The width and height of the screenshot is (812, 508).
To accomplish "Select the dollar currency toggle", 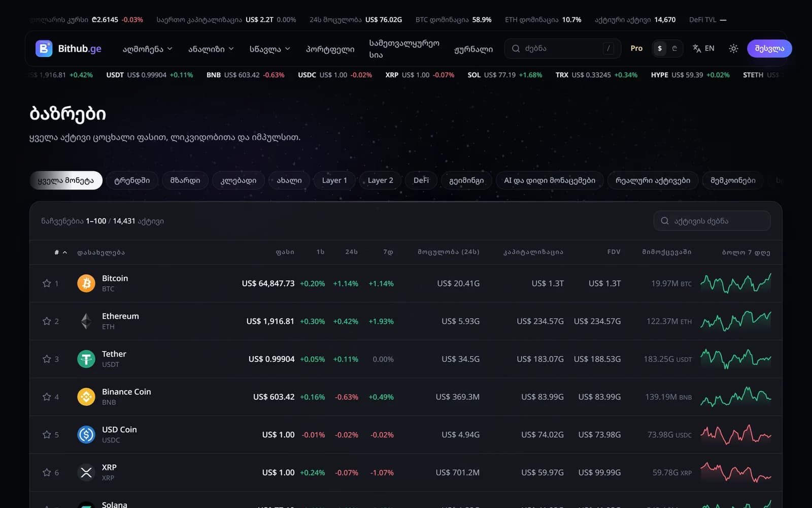I will (x=660, y=48).
